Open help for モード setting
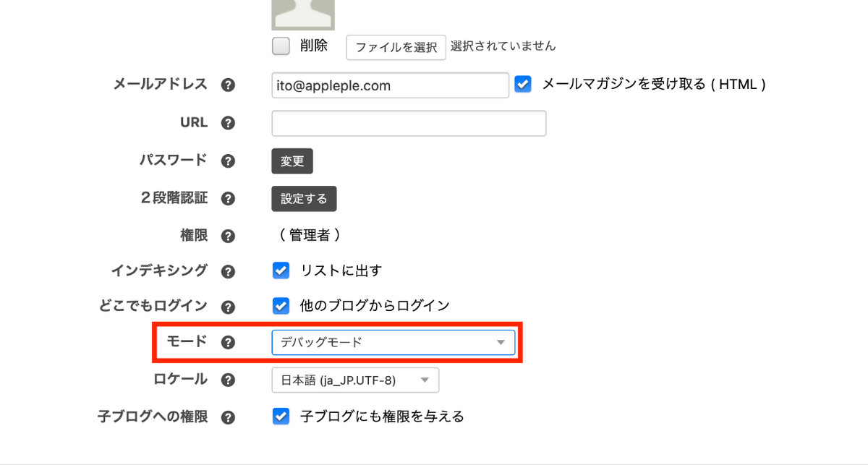 coord(228,342)
